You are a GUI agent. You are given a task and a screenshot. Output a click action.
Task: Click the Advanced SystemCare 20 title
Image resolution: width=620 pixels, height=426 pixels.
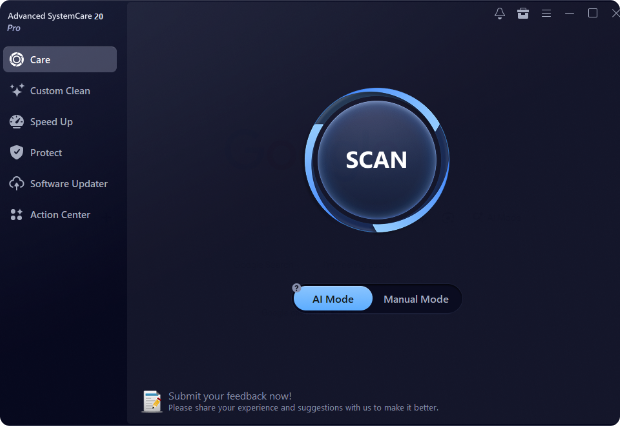point(55,16)
